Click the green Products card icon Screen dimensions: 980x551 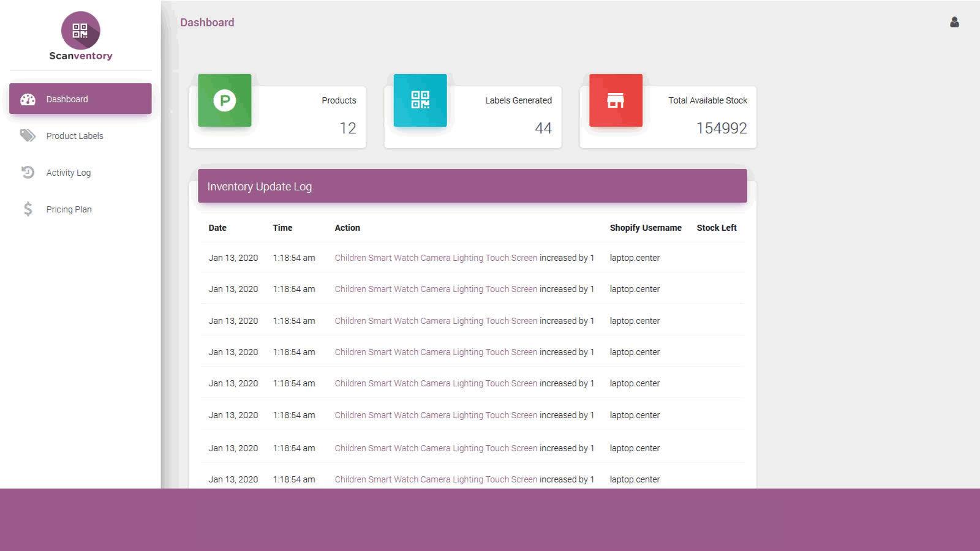(224, 100)
